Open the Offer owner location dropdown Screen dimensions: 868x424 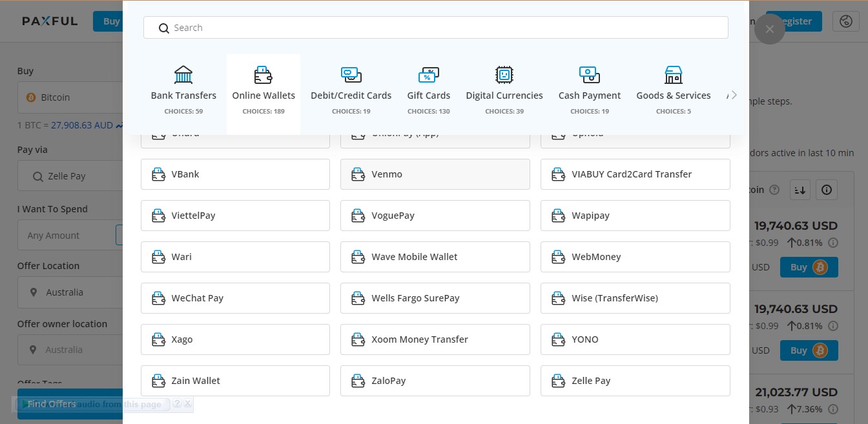pyautogui.click(x=70, y=350)
